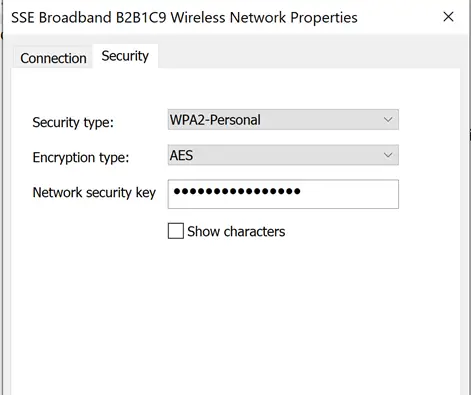Screen dimensions: 471x395
Task: Switch to the Connection tab
Action: 53,58
